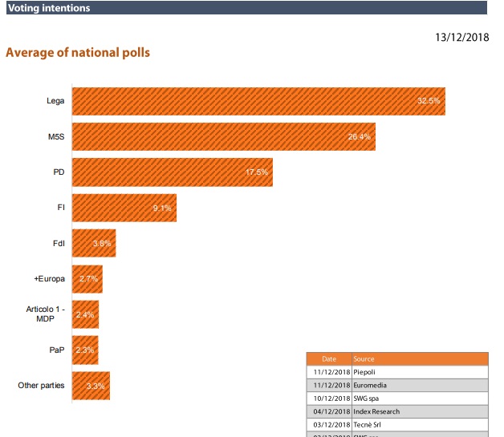Image resolution: width=504 pixels, height=437 pixels.
Task: Select the +Europa bar showing 2.7%
Action: click(x=87, y=278)
